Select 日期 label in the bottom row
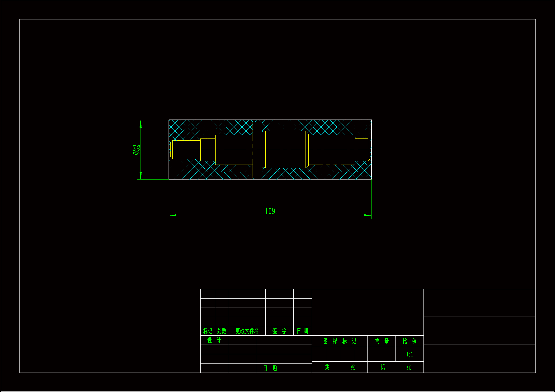 pos(270,368)
